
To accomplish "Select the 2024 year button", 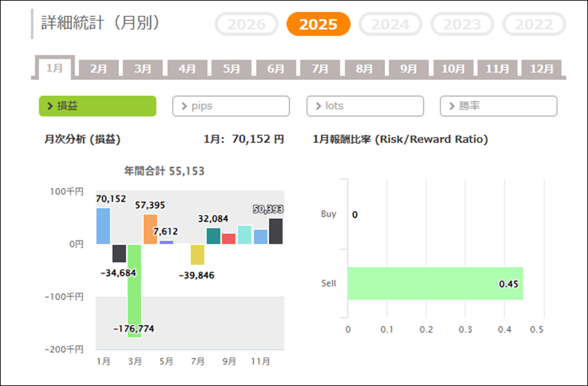I will click(x=390, y=25).
